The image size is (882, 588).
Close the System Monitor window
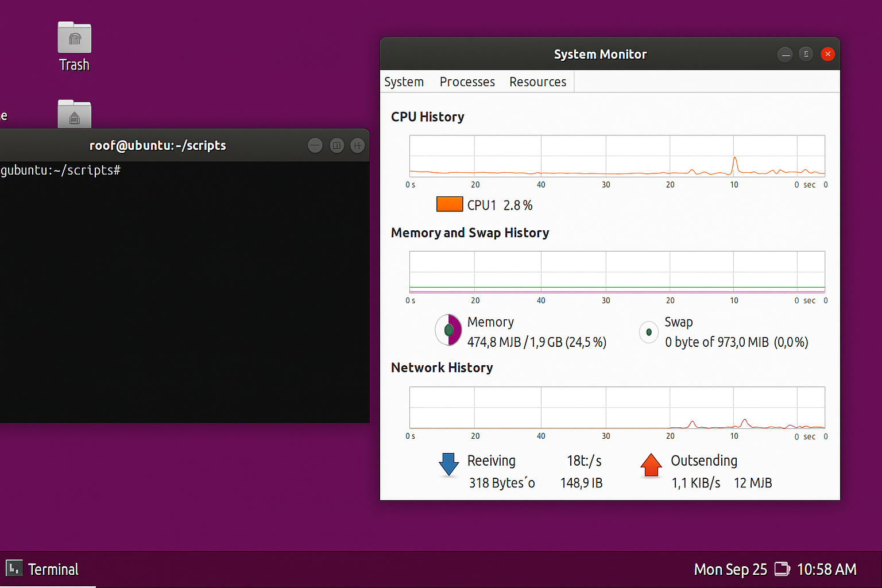(827, 54)
